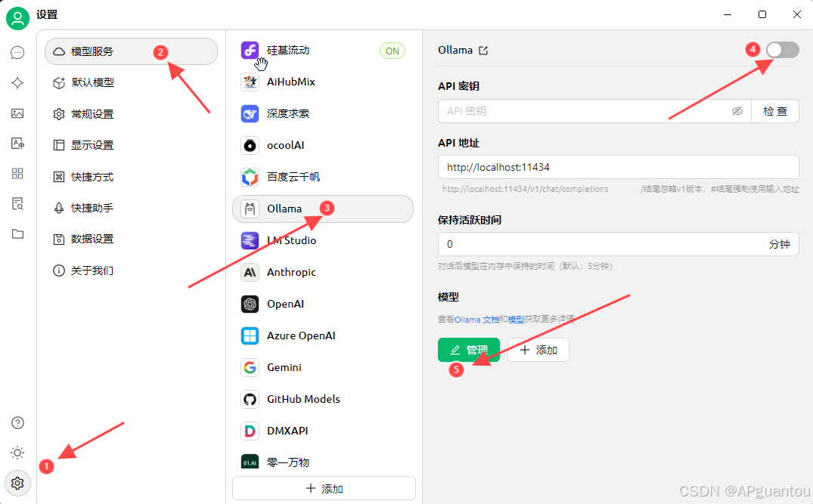This screenshot has width=813, height=504.
Task: Click the DMXAPI logo
Action: pos(250,431)
